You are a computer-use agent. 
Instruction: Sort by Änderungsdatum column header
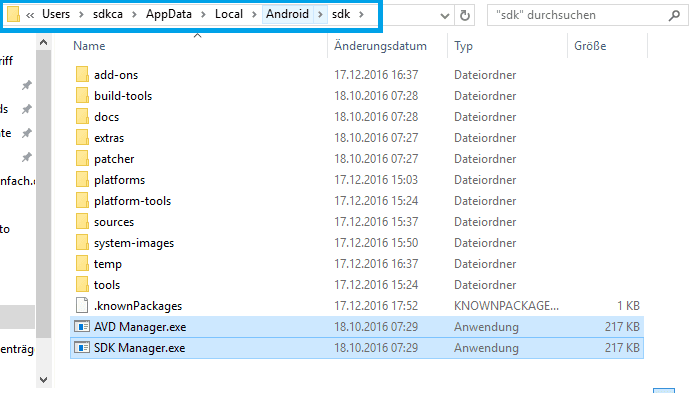point(380,46)
